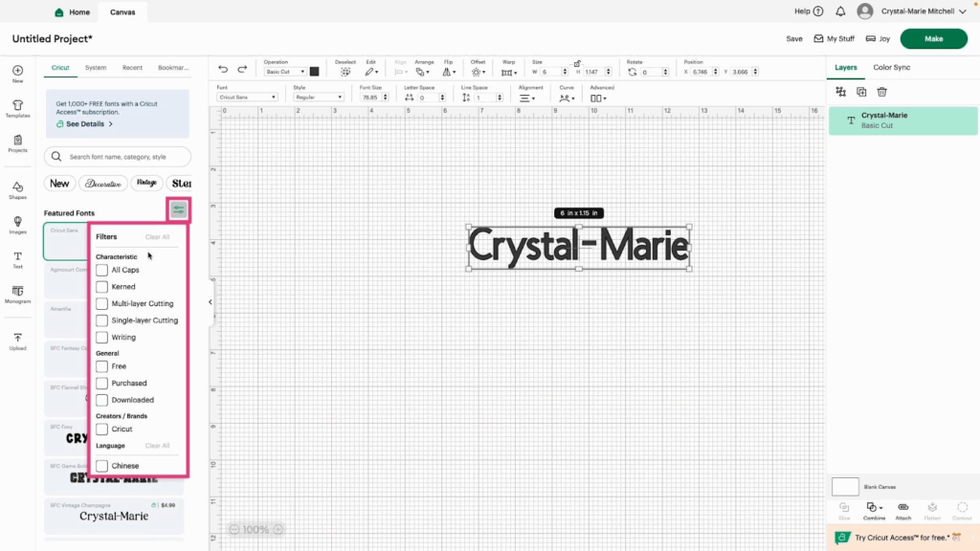Click See Details link
The image size is (980, 551).
tap(85, 123)
